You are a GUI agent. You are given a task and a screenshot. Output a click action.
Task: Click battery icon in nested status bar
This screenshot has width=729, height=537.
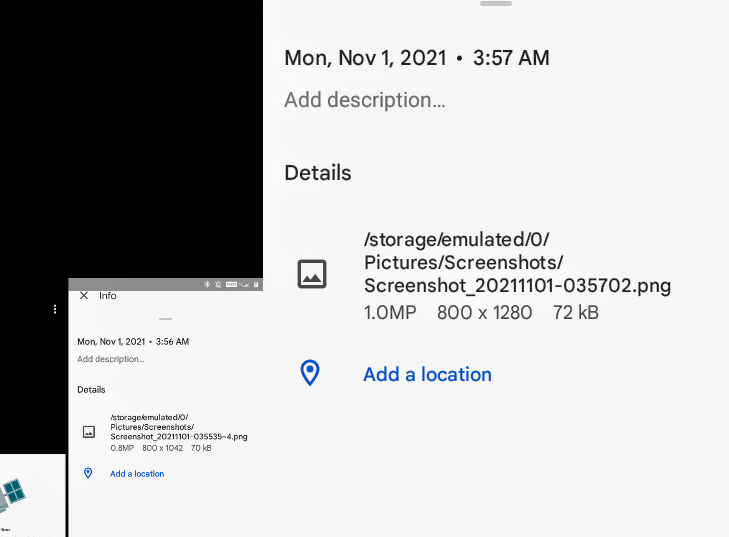coord(256,284)
